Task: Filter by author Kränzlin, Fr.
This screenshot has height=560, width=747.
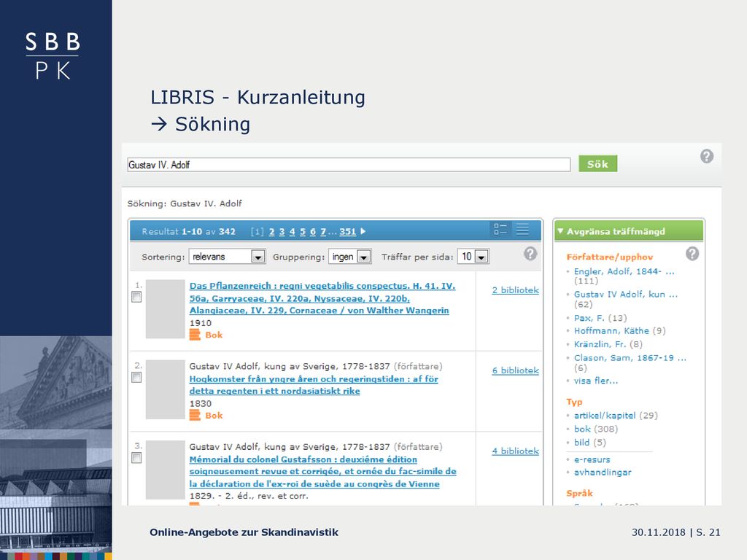Action: click(x=600, y=344)
